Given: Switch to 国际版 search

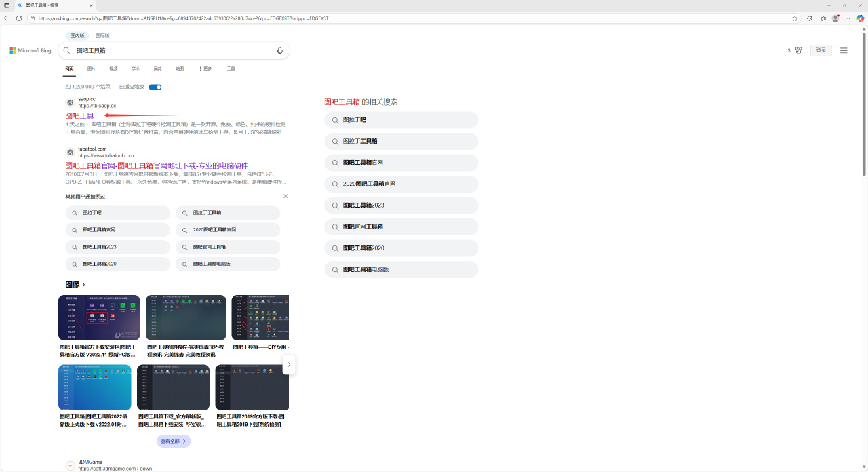Looking at the screenshot, I should click(102, 35).
